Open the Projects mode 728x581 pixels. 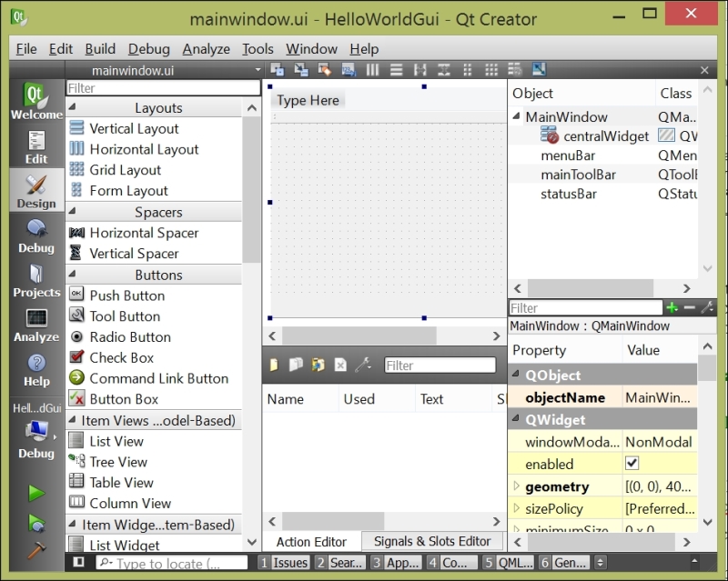[x=36, y=281]
